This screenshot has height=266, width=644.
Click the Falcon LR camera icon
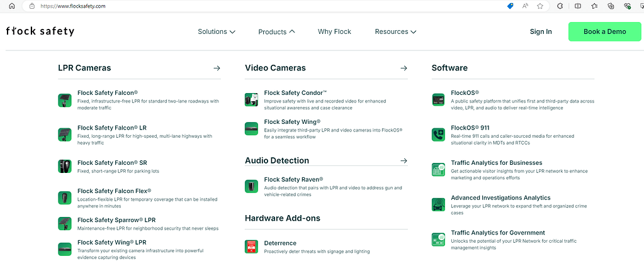(65, 135)
